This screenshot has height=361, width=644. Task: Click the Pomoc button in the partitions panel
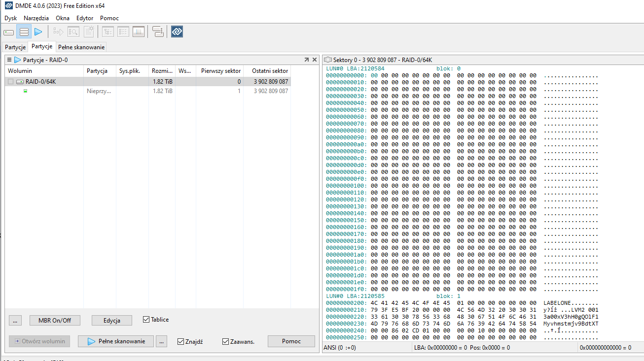tap(291, 341)
